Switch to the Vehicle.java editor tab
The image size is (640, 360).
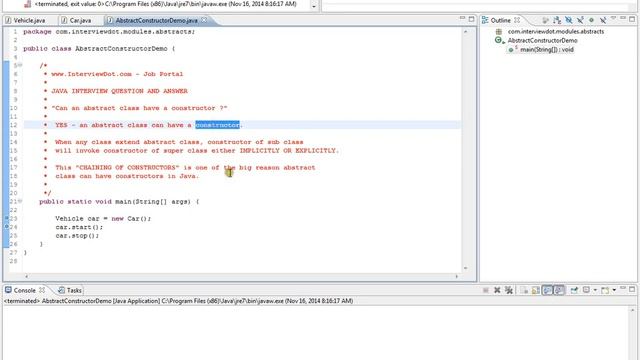tap(25, 20)
